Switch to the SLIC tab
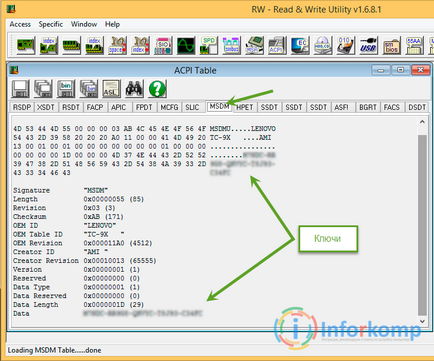 coord(192,107)
